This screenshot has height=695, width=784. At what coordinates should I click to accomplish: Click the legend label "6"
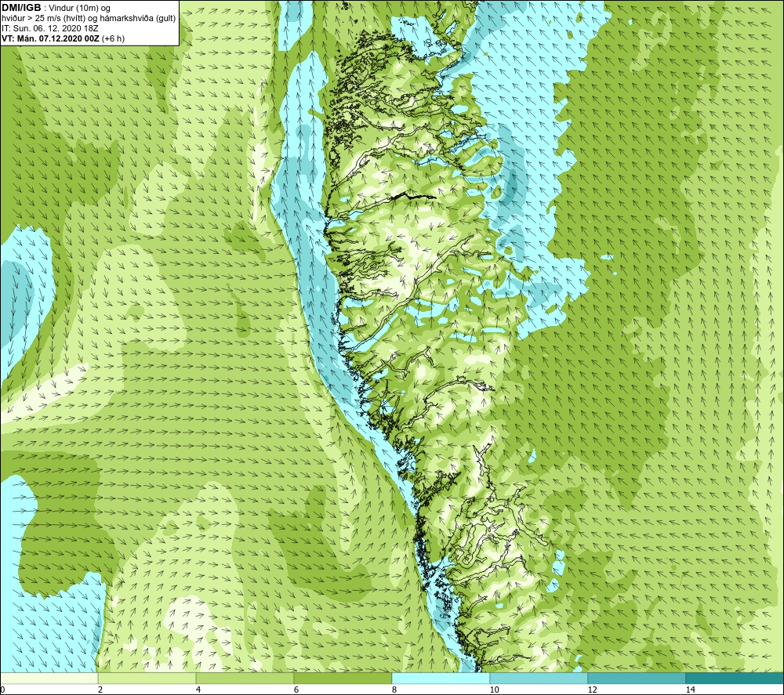(x=296, y=690)
